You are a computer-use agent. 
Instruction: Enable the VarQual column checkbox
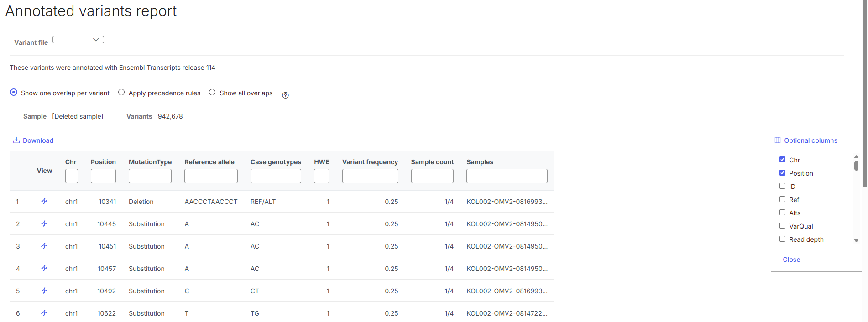pyautogui.click(x=782, y=226)
